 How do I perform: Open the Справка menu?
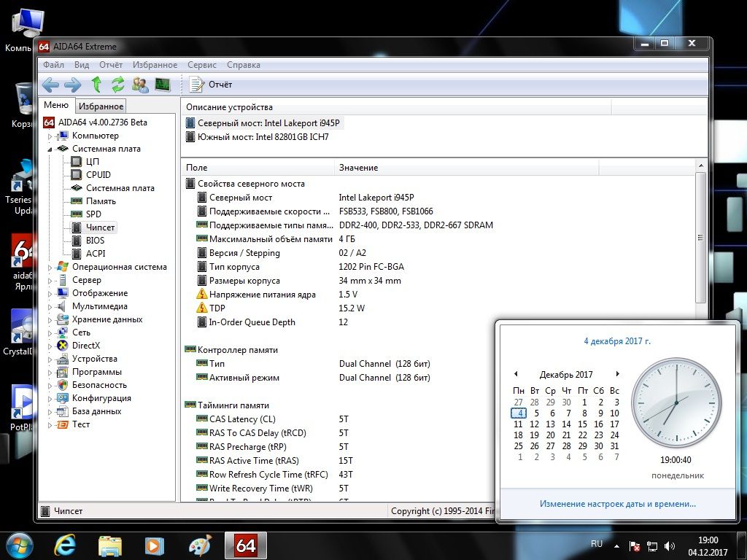[244, 65]
